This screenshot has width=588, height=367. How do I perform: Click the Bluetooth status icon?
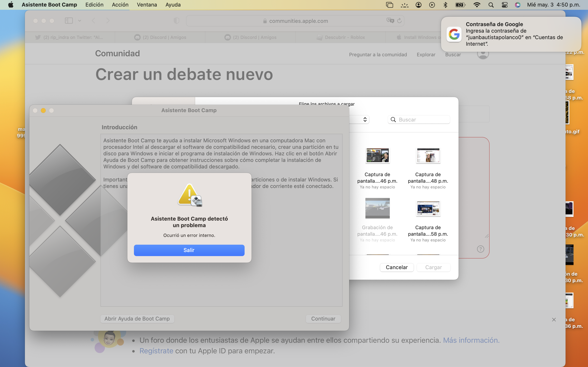pos(445,5)
